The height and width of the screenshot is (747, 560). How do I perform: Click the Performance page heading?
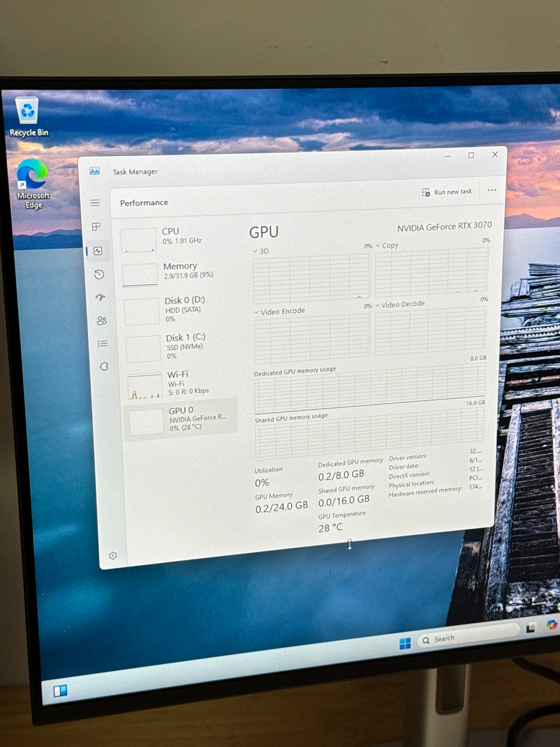144,203
